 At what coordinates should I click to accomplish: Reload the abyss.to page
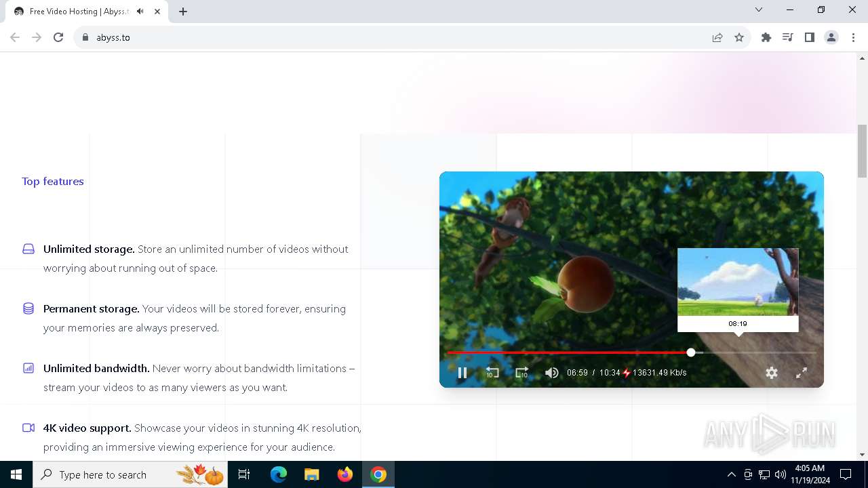click(58, 37)
